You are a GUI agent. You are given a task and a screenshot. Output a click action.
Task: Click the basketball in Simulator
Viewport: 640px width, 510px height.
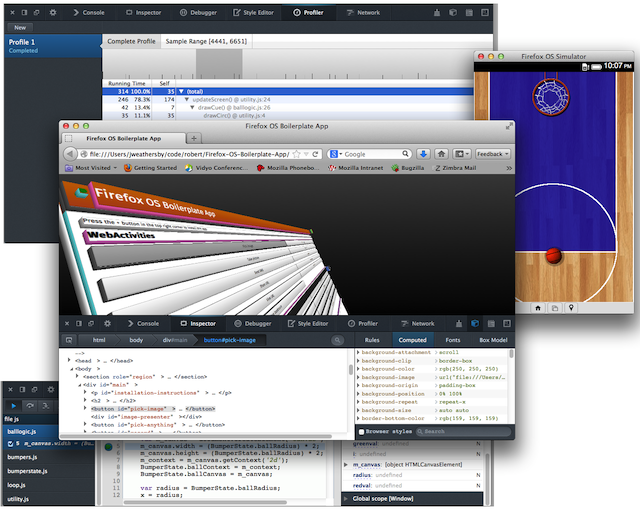[x=554, y=255]
